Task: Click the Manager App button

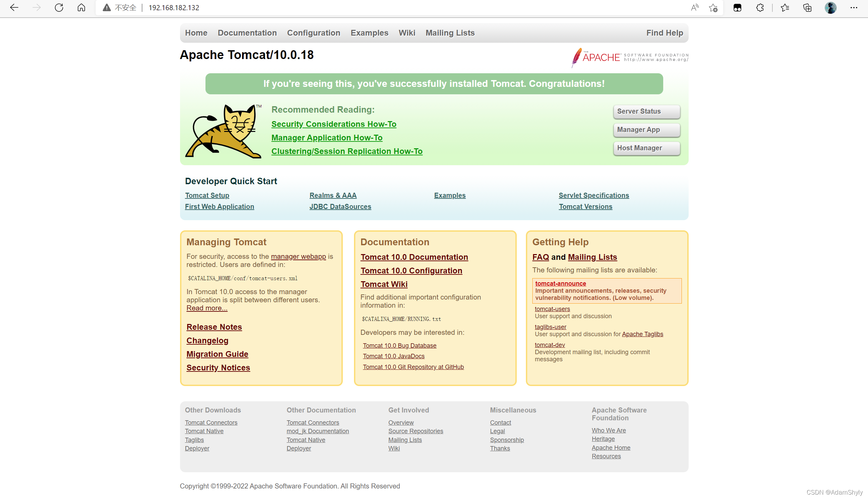Action: 646,130
